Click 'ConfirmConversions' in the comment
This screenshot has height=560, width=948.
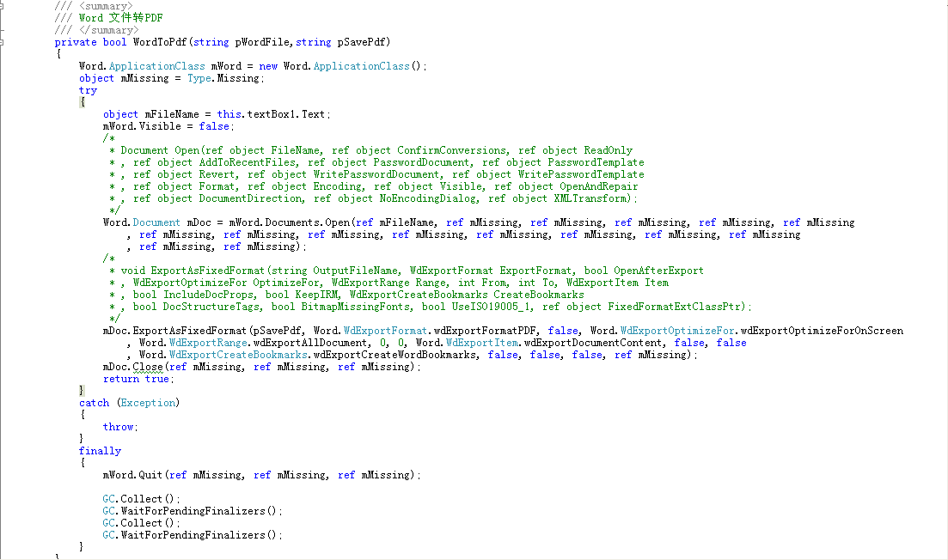pyautogui.click(x=451, y=150)
